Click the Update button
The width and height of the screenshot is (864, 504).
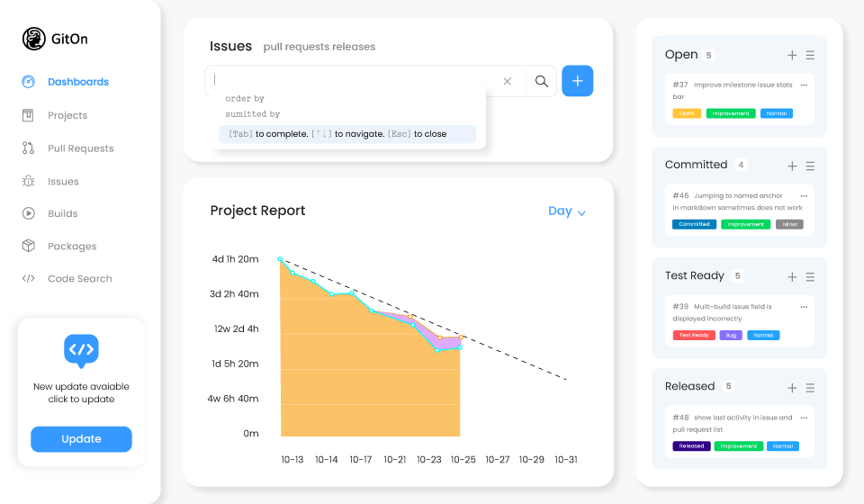pos(81,439)
